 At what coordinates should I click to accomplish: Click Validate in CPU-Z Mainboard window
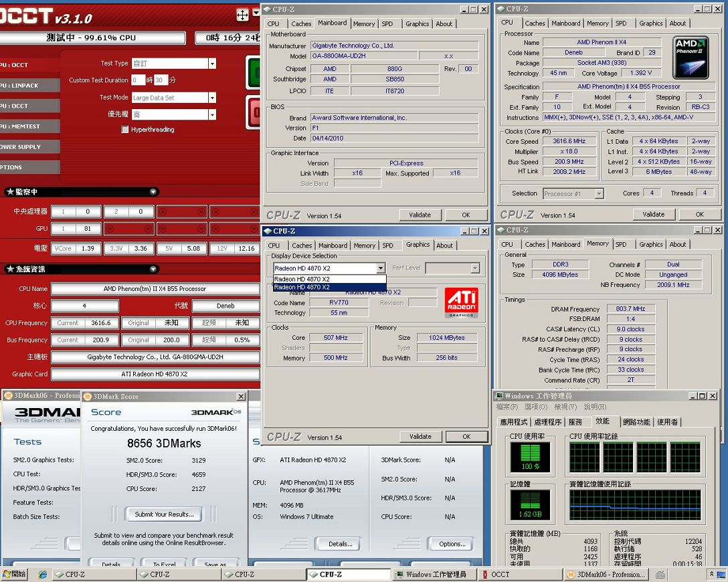420,215
